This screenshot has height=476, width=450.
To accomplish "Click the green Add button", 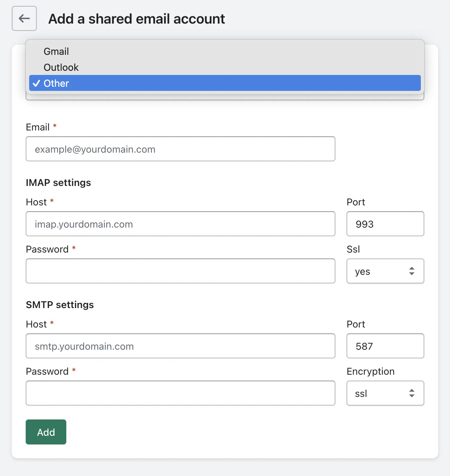I will pos(46,432).
